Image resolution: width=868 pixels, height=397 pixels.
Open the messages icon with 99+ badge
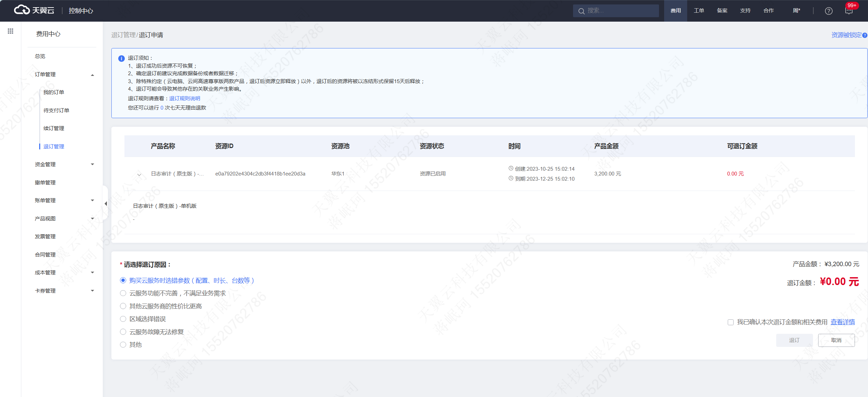coord(849,11)
